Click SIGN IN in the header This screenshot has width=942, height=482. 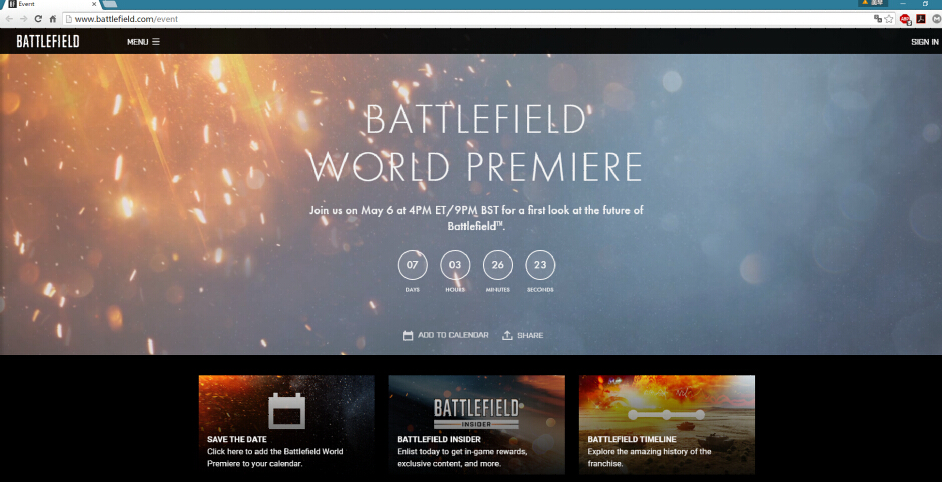[x=925, y=42]
